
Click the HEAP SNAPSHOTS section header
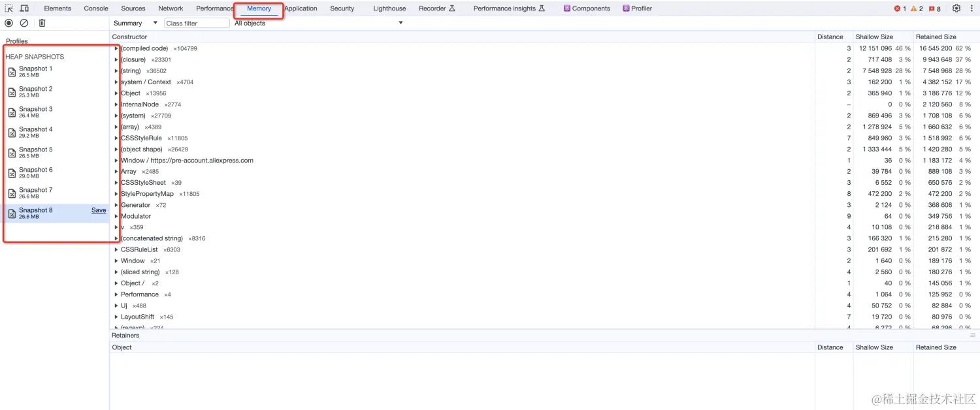click(x=35, y=57)
